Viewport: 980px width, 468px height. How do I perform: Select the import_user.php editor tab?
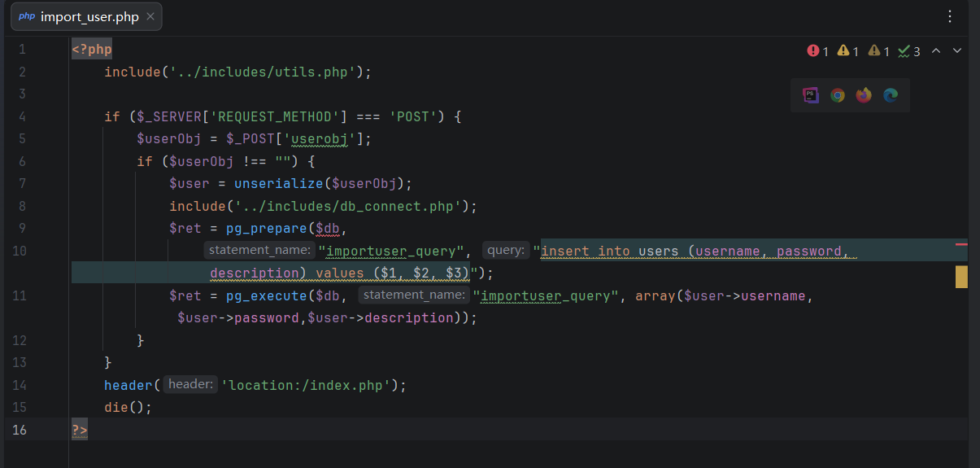coord(86,16)
